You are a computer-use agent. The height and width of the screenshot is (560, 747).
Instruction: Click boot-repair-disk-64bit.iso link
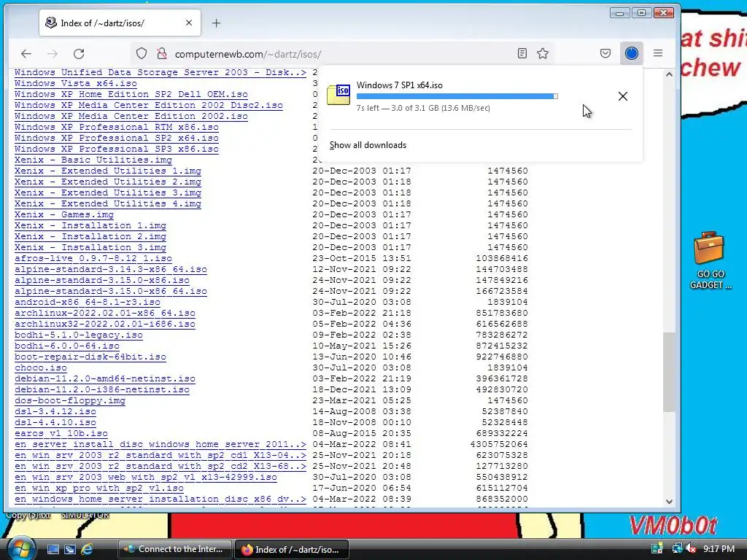pyautogui.click(x=90, y=357)
